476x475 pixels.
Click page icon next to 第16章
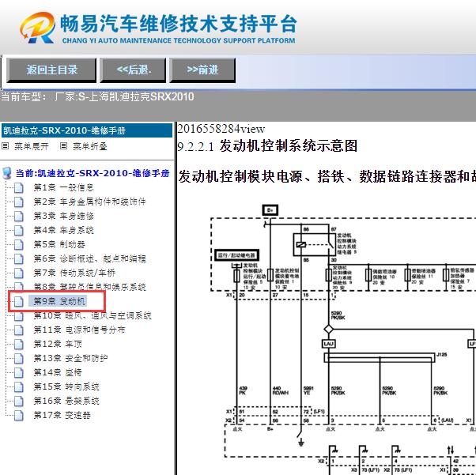tap(19, 401)
